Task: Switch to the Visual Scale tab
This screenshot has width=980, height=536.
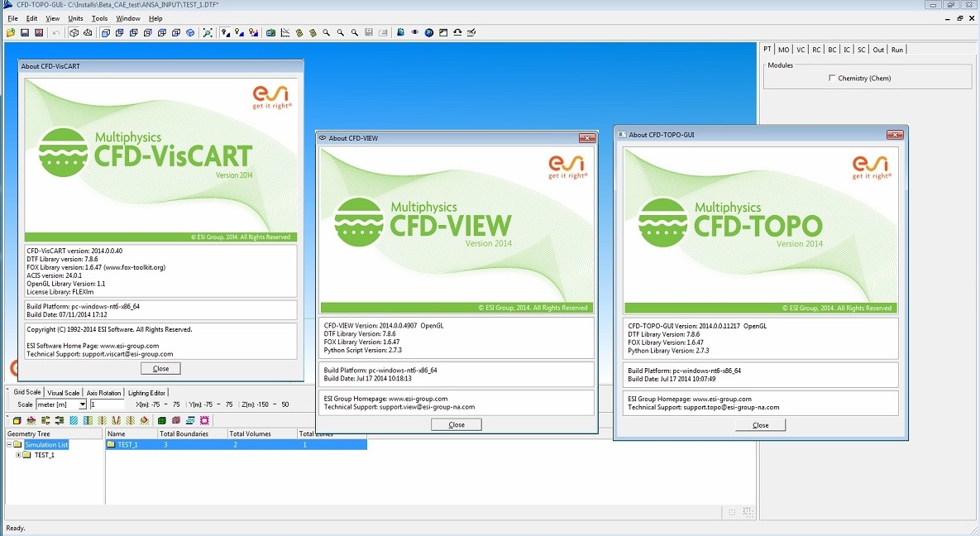Action: (x=64, y=393)
